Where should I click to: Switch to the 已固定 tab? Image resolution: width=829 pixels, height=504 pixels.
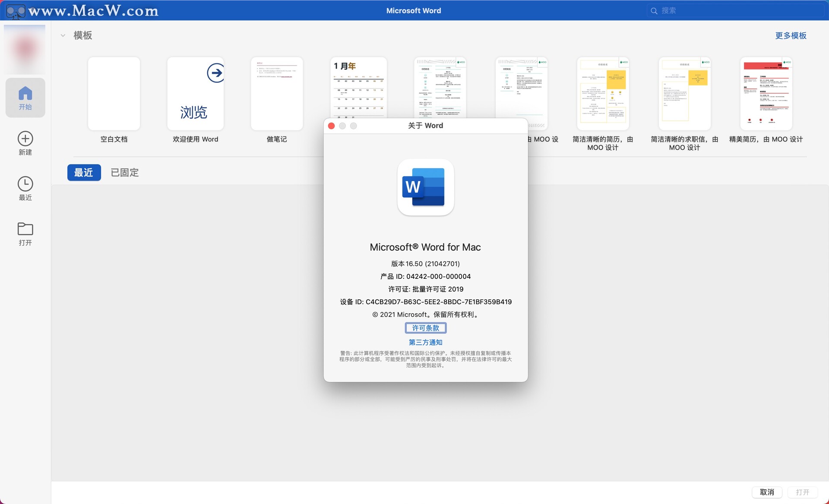(125, 173)
